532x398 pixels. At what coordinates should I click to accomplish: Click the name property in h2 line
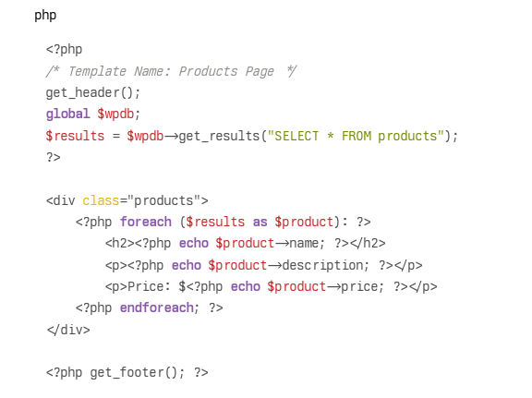point(303,243)
